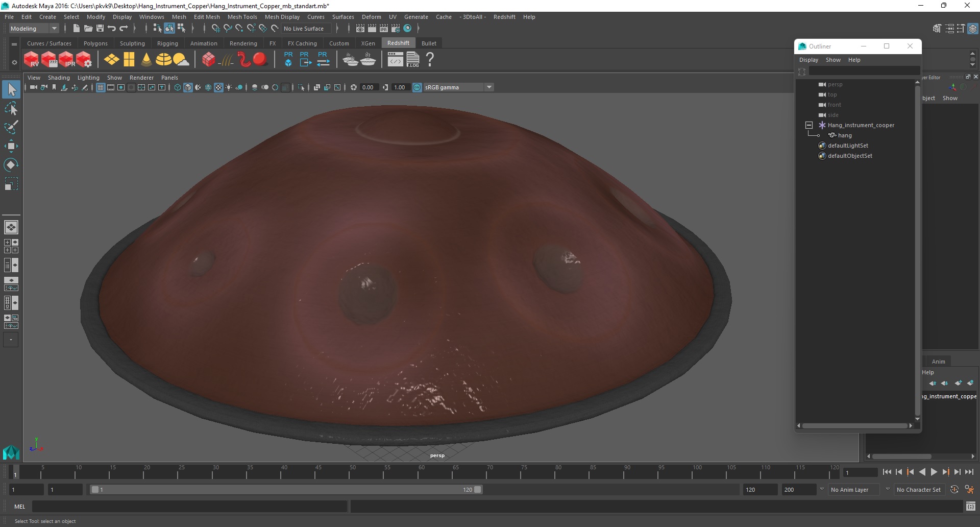
Task: Click shelf scroll down arrow
Action: click(973, 65)
